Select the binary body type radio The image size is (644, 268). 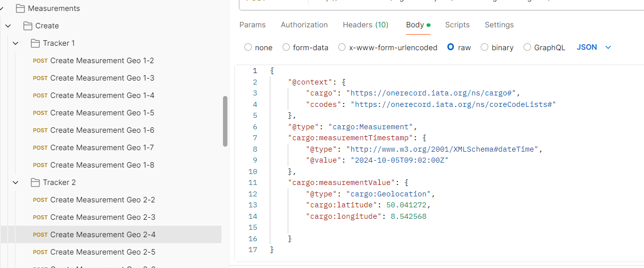pos(484,47)
